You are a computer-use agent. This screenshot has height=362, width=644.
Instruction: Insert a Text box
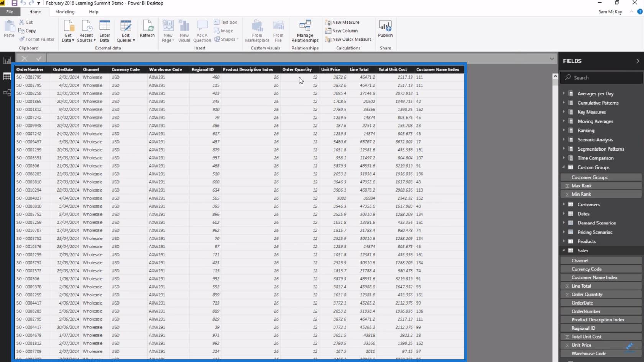225,22
